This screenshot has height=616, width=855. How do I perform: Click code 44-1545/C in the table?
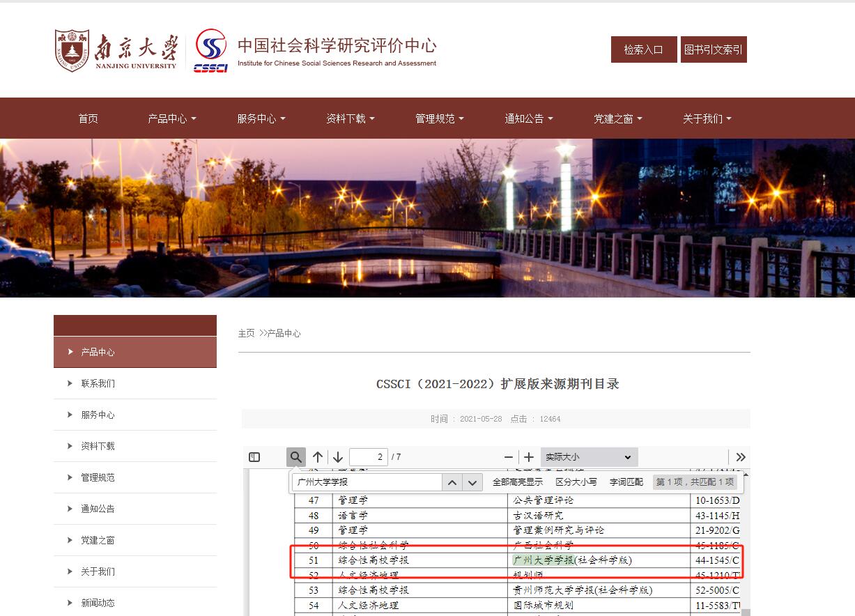tap(718, 560)
